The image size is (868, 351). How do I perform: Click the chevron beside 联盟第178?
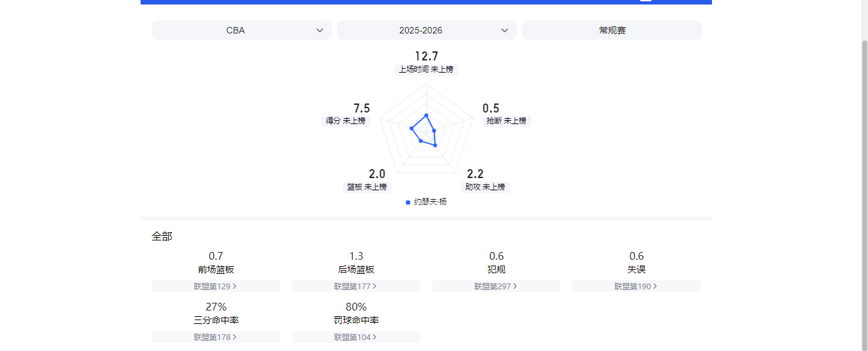235,337
